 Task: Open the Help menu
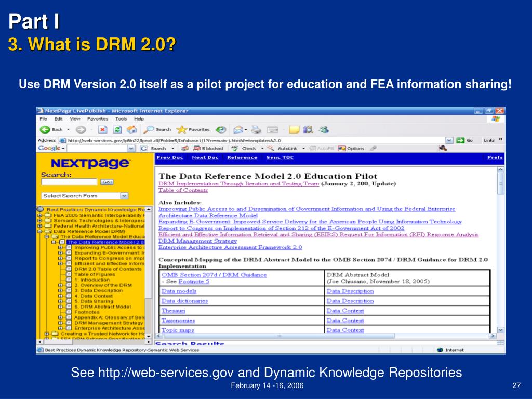[x=139, y=119]
